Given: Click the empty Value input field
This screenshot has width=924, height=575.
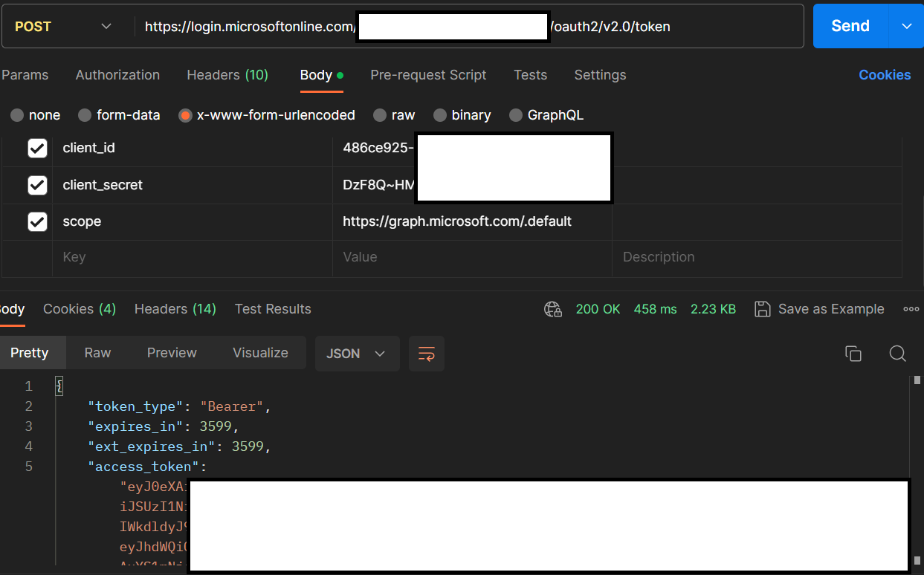Looking at the screenshot, I should (472, 258).
